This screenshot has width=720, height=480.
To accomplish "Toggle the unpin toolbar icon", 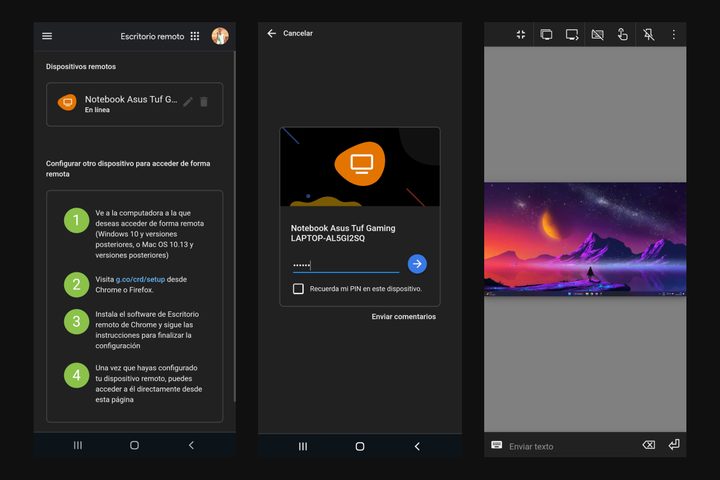I will point(649,34).
